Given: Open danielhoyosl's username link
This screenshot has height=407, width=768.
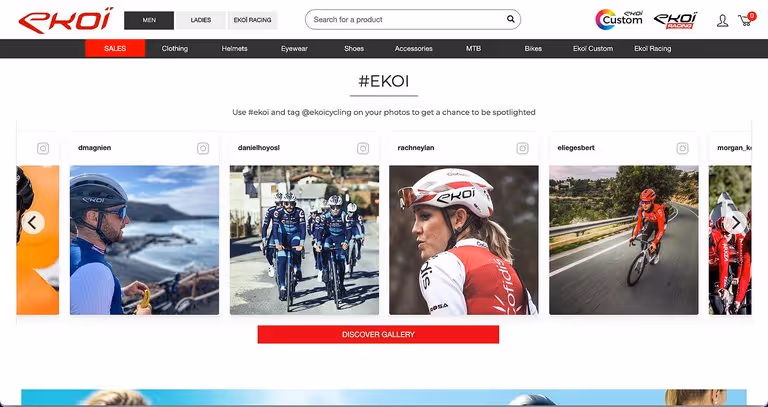Looking at the screenshot, I should coord(259,148).
